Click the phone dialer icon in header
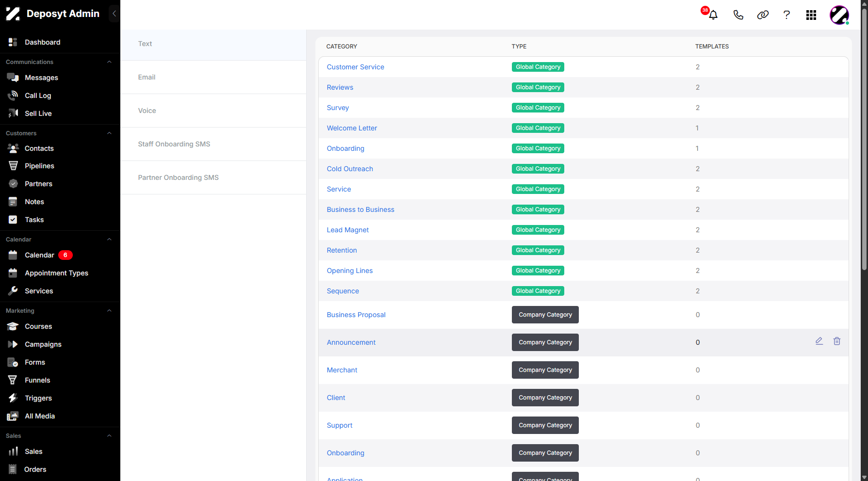The height and width of the screenshot is (481, 868). tap(738, 15)
